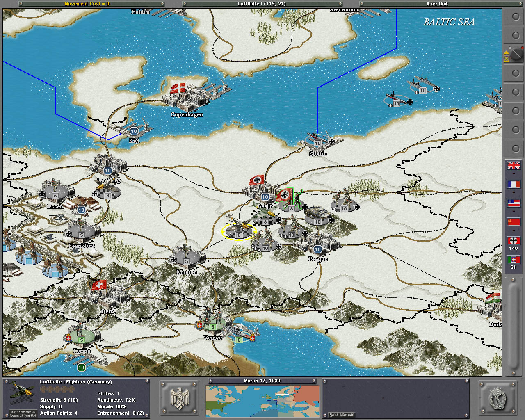Viewport: 525px width, 420px height.
Task: Click the German flag showing 148
Action: point(514,241)
